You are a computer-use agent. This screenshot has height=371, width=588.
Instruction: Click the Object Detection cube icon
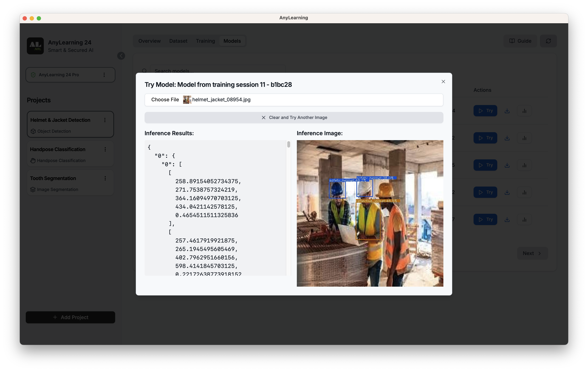(x=33, y=131)
